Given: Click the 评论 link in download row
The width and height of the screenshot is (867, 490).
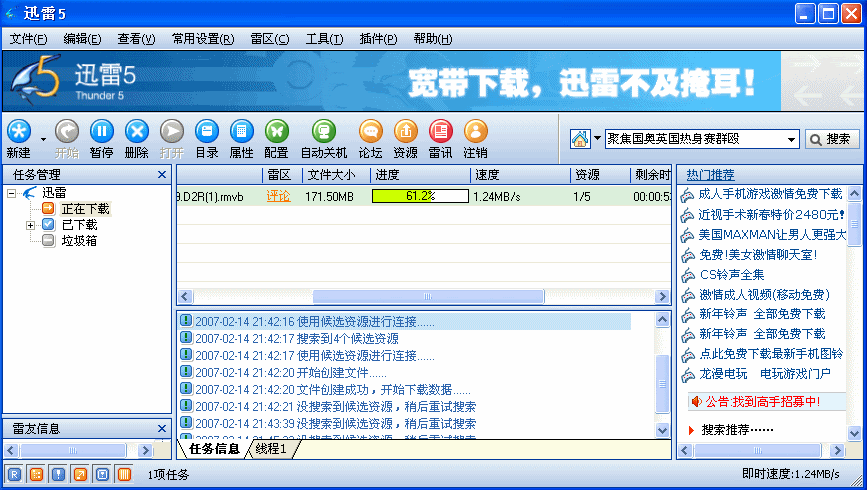Looking at the screenshot, I should click(x=278, y=196).
